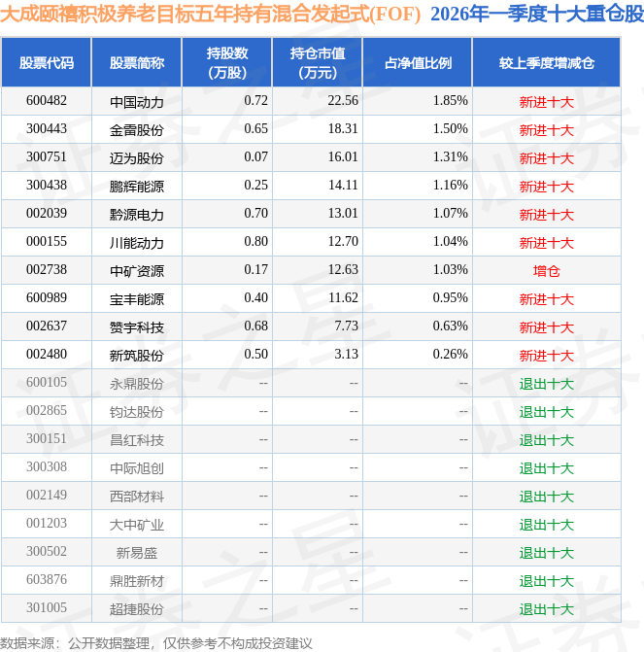Viewport: 644px width, 652px height.
Task: Click the 股票代码 column header
Action: coord(47,63)
